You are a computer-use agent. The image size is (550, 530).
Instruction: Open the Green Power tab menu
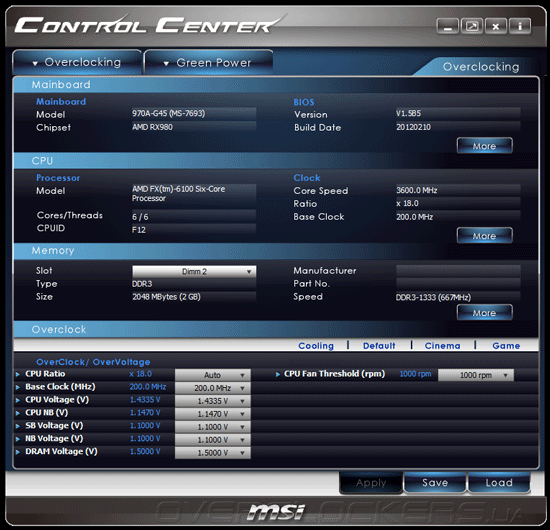(x=209, y=63)
